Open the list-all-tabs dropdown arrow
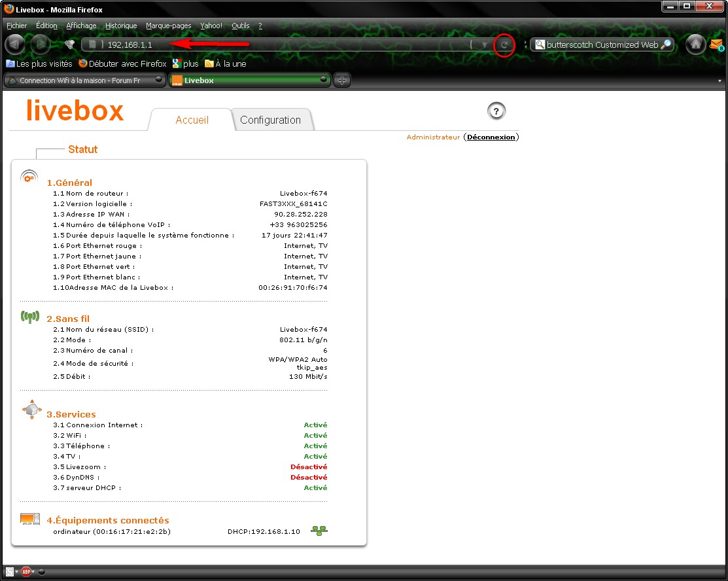The width and height of the screenshot is (728, 581). (x=719, y=81)
